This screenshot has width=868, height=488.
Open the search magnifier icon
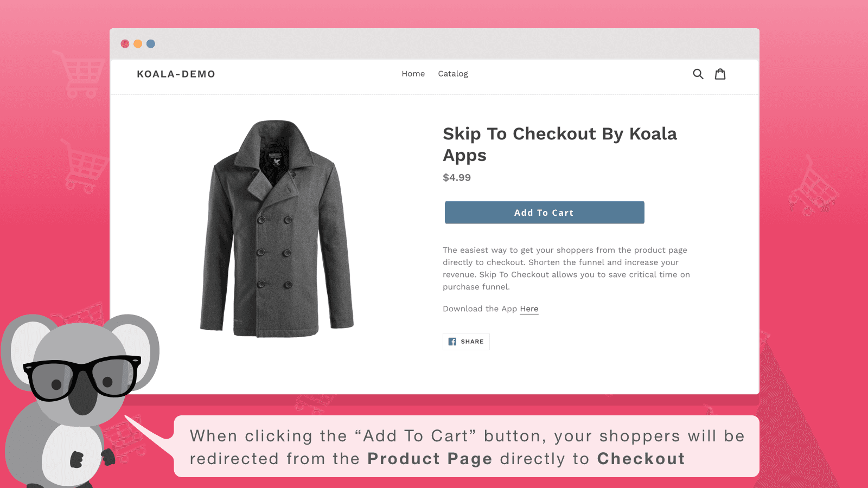click(698, 74)
